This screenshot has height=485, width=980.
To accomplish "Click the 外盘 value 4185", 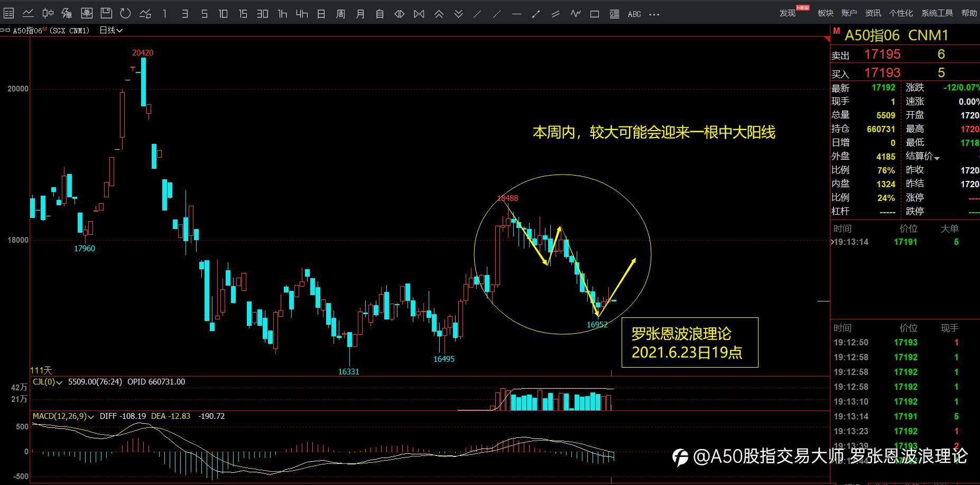I will tap(885, 157).
